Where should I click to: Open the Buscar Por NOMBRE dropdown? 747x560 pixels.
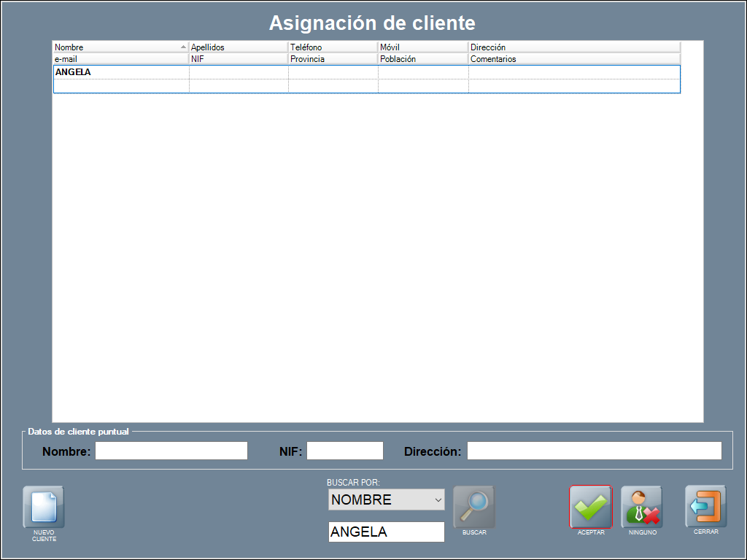pyautogui.click(x=386, y=499)
